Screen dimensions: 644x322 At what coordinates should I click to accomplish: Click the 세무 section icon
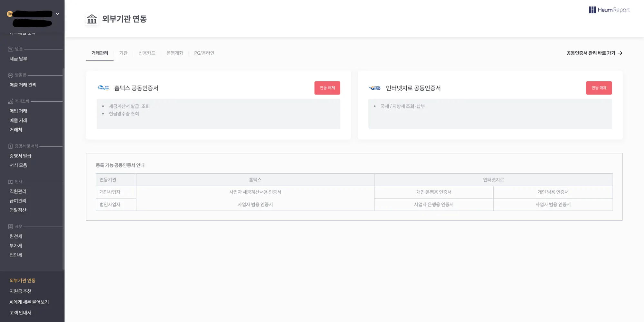[x=10, y=227]
